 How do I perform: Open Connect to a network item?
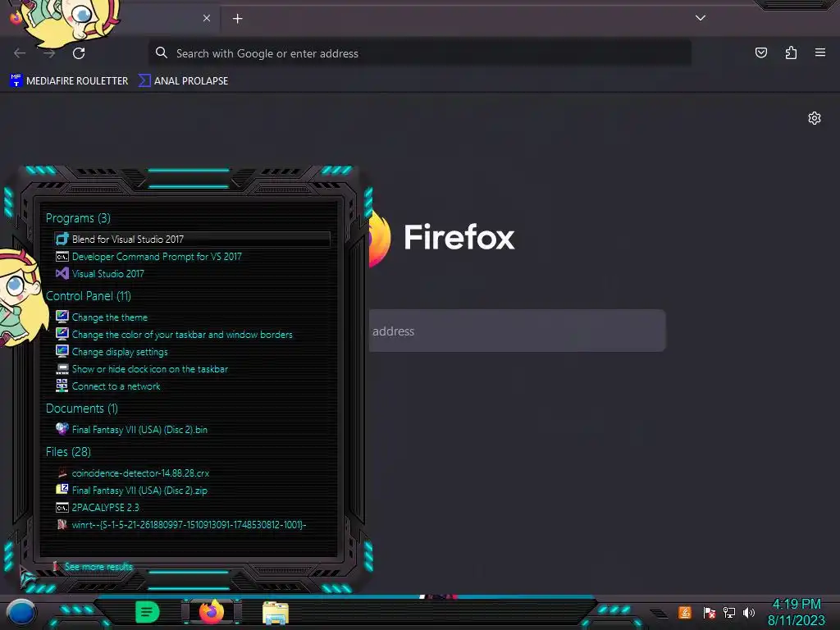[116, 386]
